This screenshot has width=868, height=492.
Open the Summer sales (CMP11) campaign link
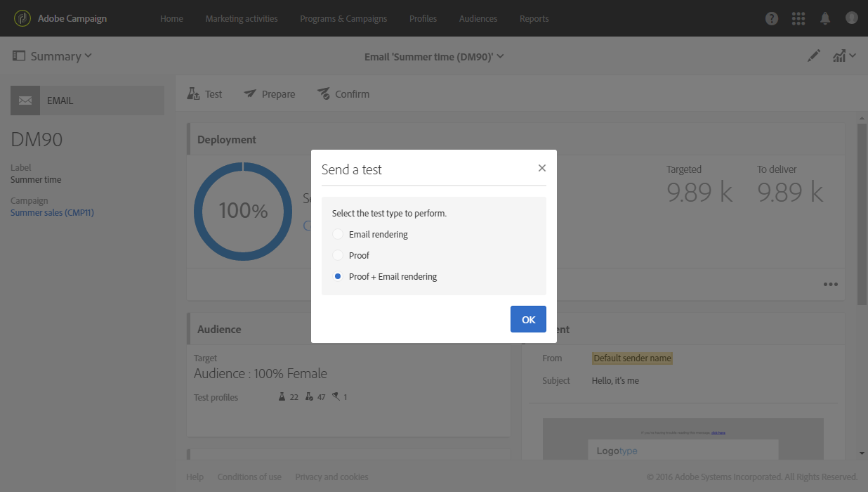point(52,212)
